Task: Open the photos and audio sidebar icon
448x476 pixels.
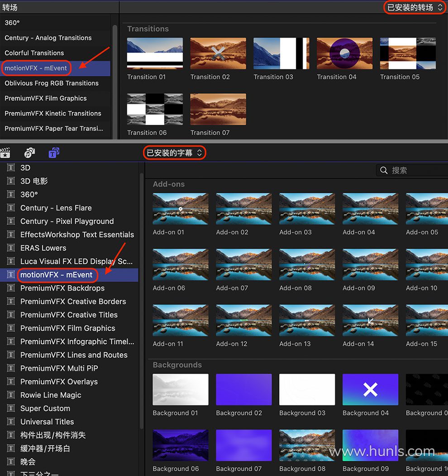Action: tap(29, 153)
